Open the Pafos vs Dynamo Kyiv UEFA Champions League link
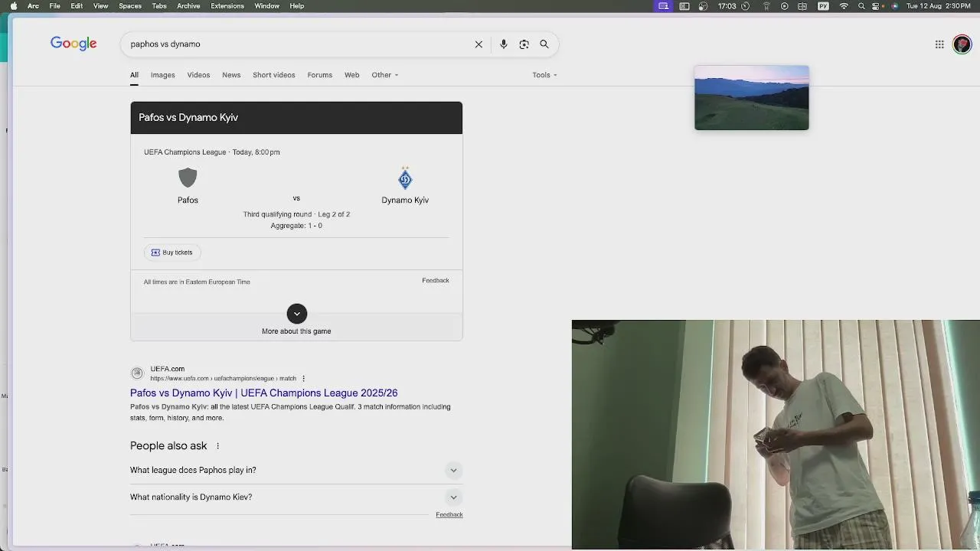This screenshot has width=980, height=551. (263, 393)
